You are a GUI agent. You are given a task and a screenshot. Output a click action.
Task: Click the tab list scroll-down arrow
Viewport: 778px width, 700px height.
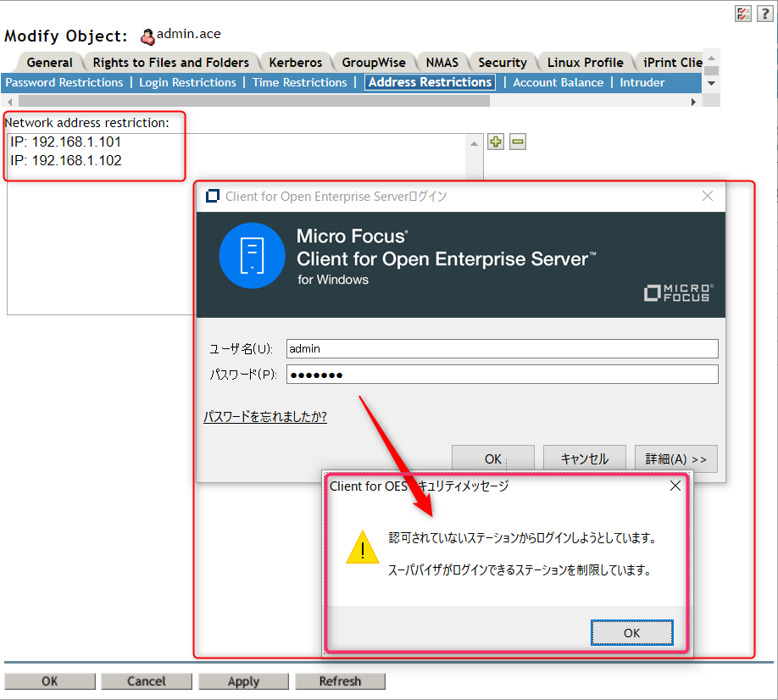(712, 83)
